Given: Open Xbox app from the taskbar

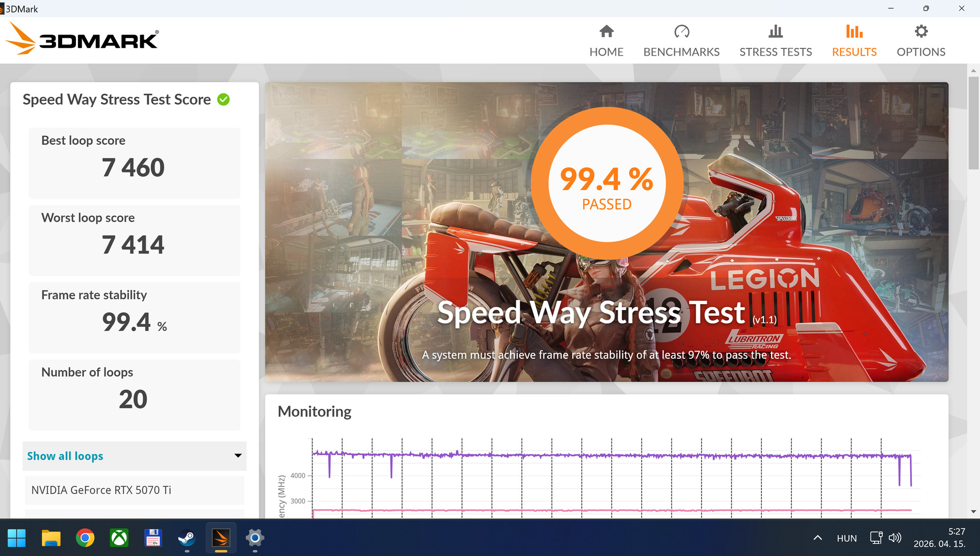Looking at the screenshot, I should tap(119, 538).
